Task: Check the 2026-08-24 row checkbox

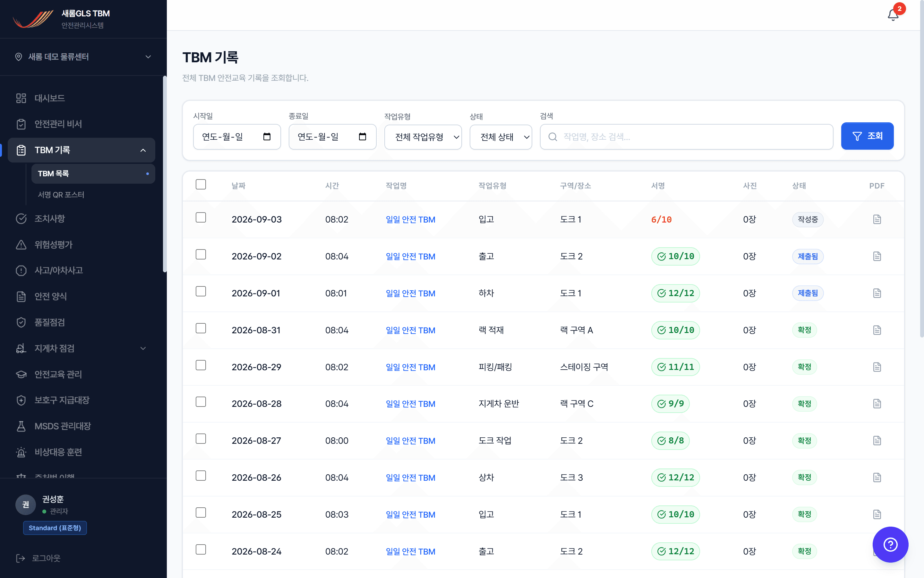Action: point(201,549)
